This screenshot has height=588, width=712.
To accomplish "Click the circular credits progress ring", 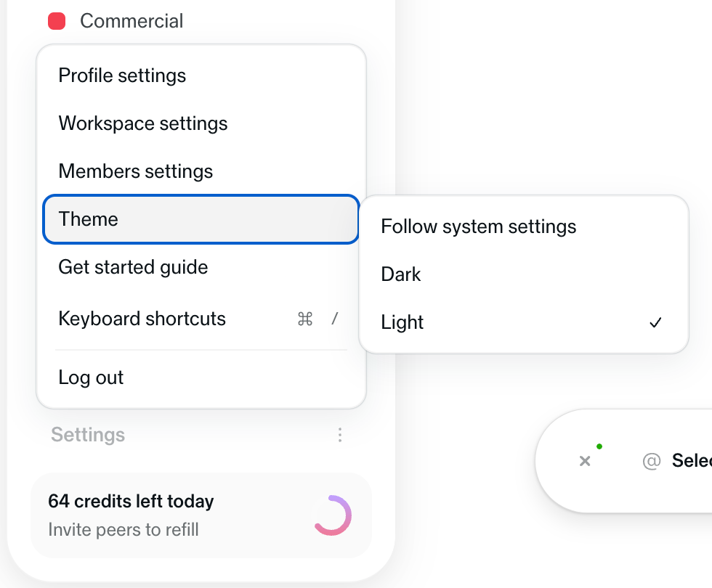I will [333, 515].
